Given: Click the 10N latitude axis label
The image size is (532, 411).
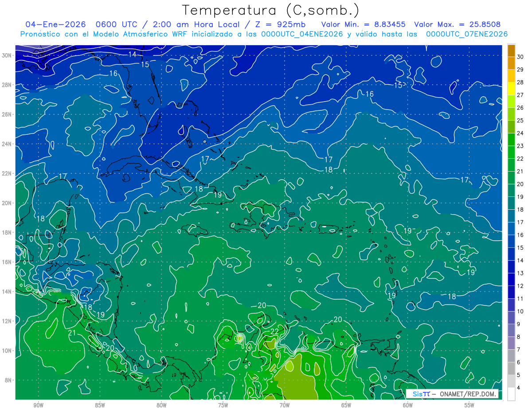Looking at the screenshot, I should (8, 351).
